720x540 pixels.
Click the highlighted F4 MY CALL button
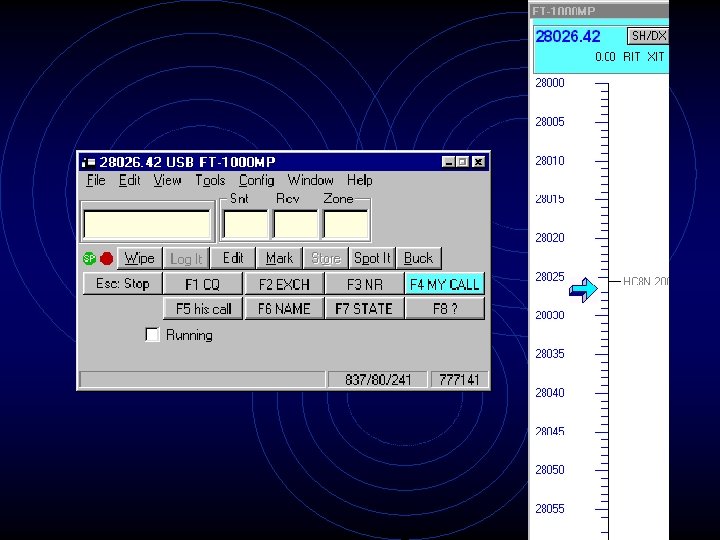(x=444, y=284)
